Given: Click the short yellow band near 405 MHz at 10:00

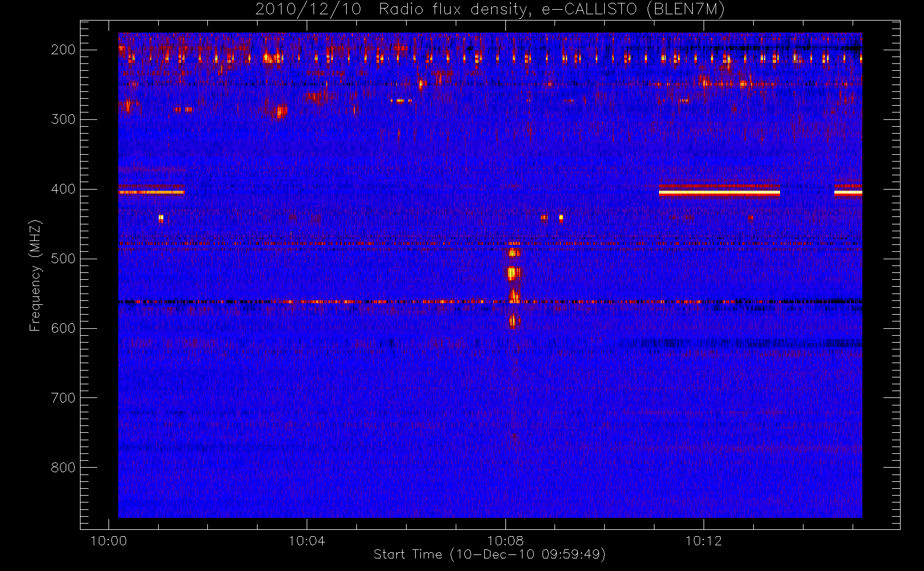Looking at the screenshot, I should click(x=151, y=192).
